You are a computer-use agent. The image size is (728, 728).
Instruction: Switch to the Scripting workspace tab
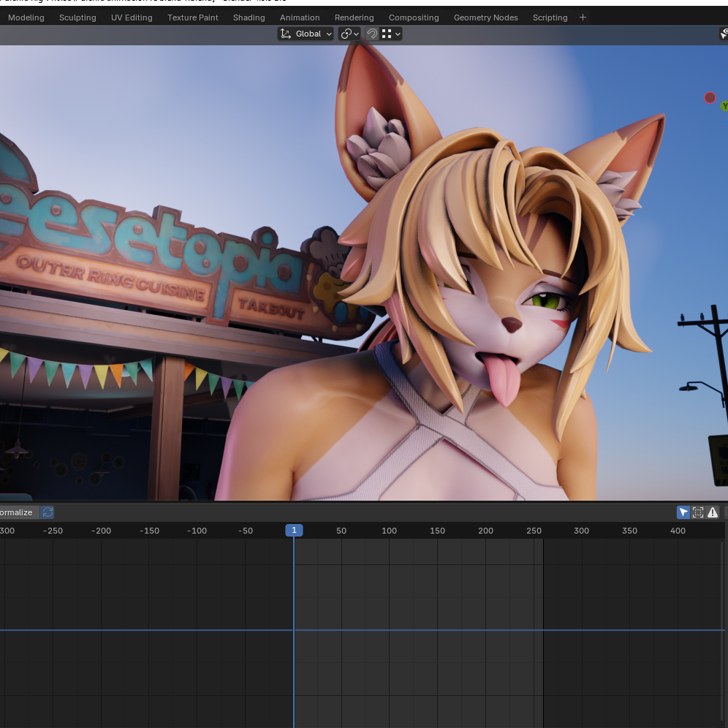click(550, 18)
